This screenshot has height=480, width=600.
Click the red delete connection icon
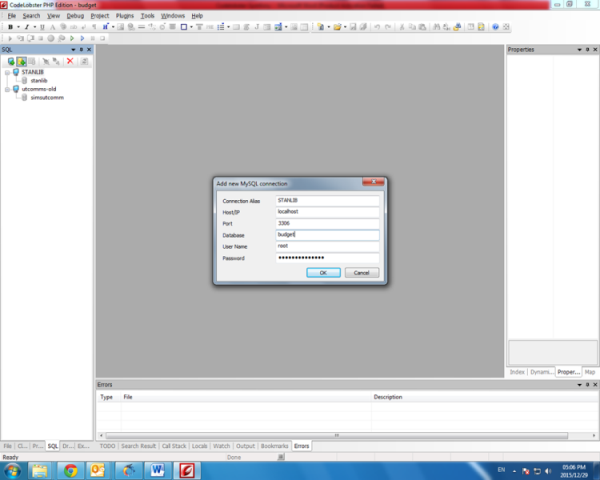(70, 61)
